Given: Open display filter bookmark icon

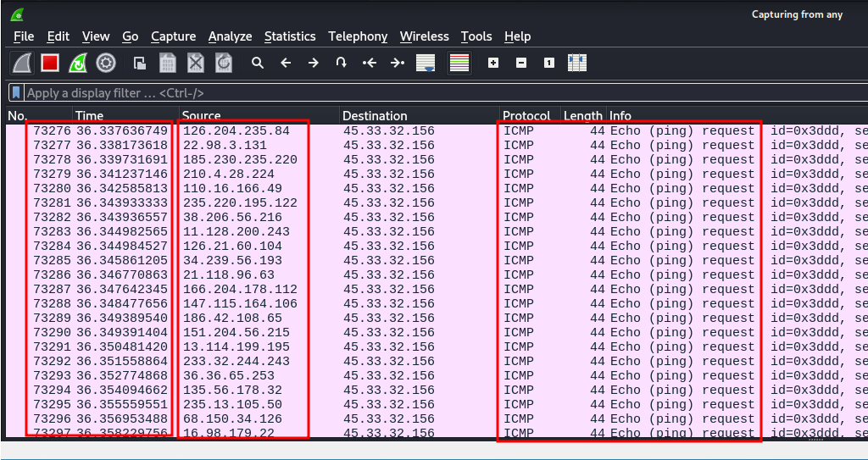Looking at the screenshot, I should pos(17,92).
